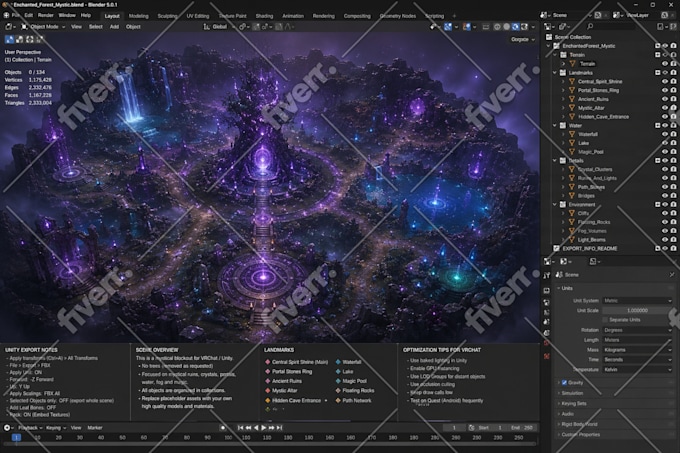
Task: Click the outliner search magnifier
Action: pos(590,27)
